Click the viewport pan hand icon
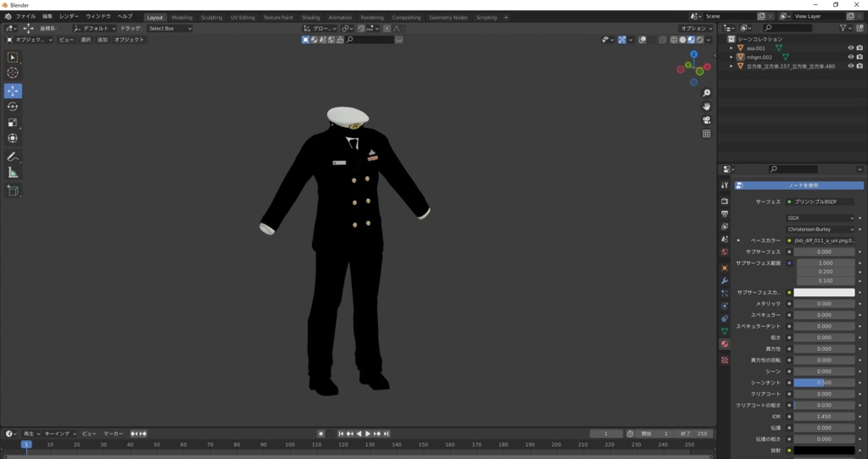Screen dimensions: 868x459 (706, 106)
